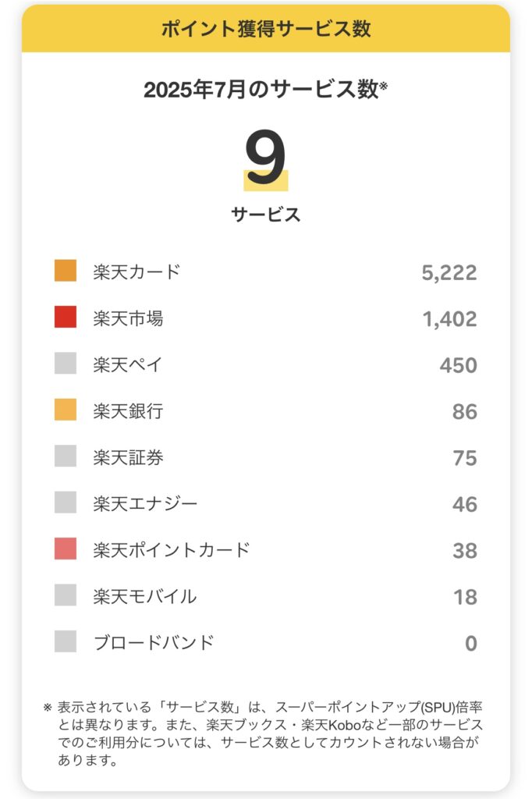Click the large number 9 service count

coord(265,159)
